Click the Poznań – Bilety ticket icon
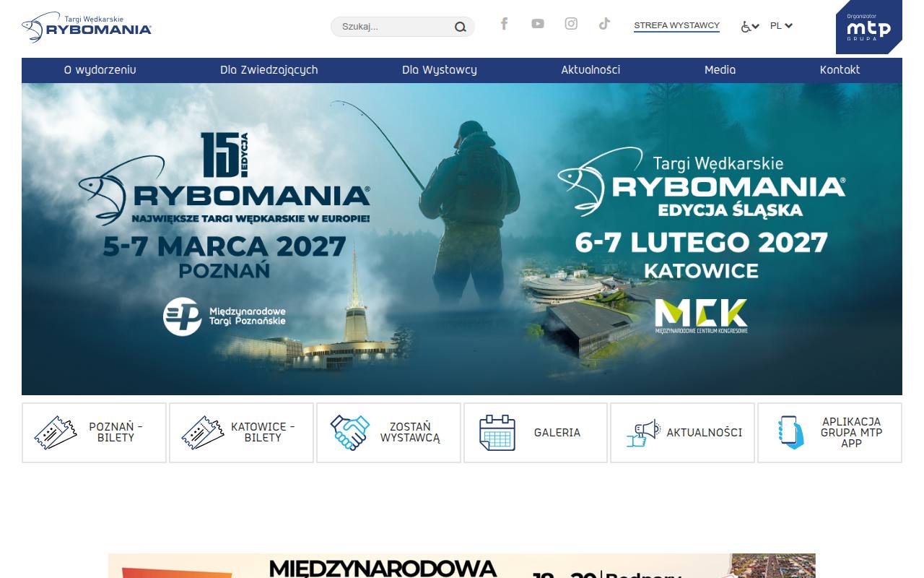The image size is (924, 578). coord(56,433)
